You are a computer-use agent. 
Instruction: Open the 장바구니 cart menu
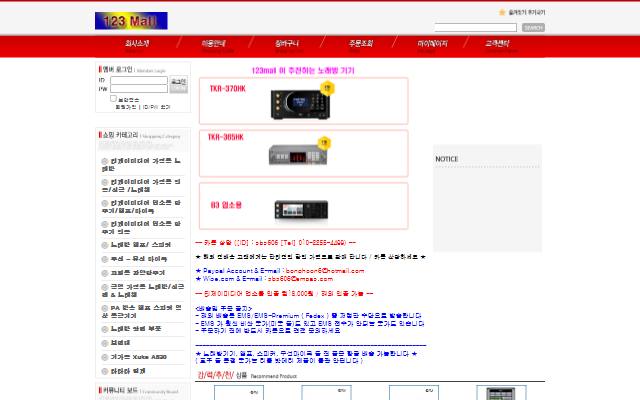coord(287,44)
